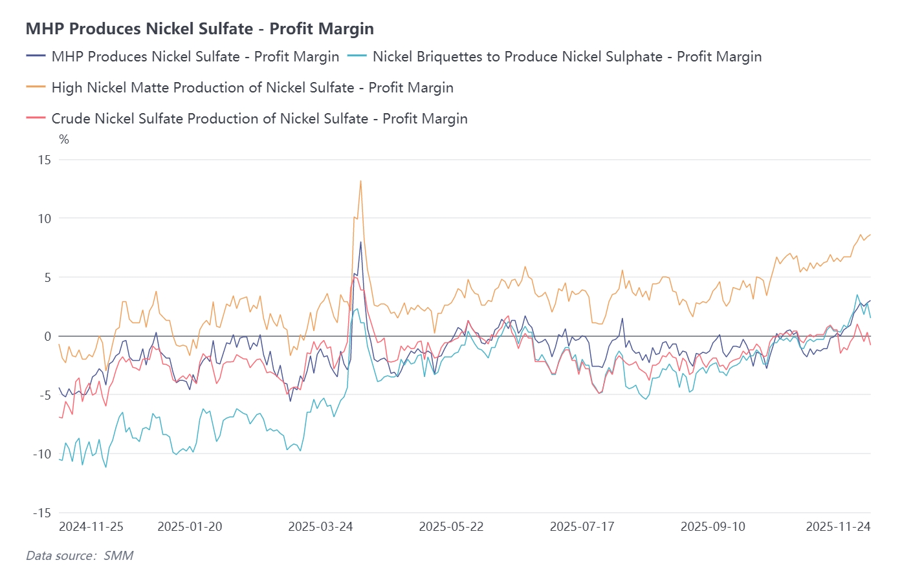Click the 15 label on the y-axis

coord(44,160)
